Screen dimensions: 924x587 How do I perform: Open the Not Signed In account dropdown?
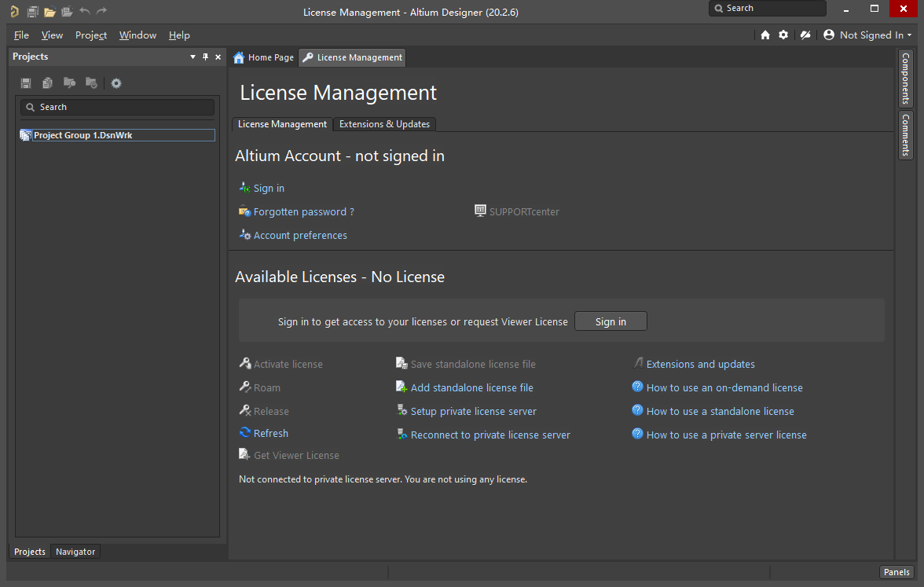click(868, 35)
